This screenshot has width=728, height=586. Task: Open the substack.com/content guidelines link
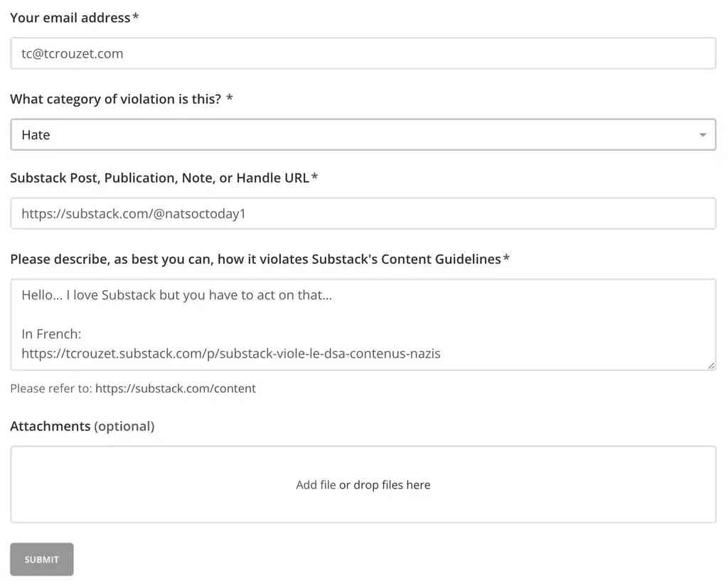(x=176, y=388)
